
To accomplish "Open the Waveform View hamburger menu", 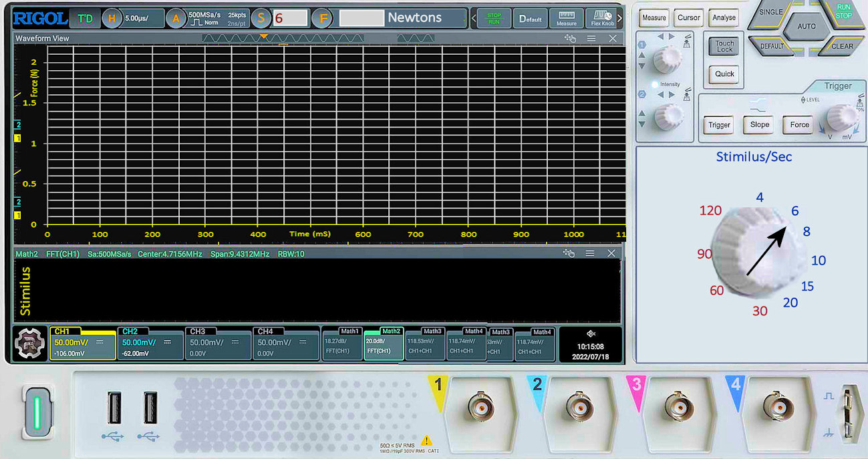I will (x=591, y=38).
